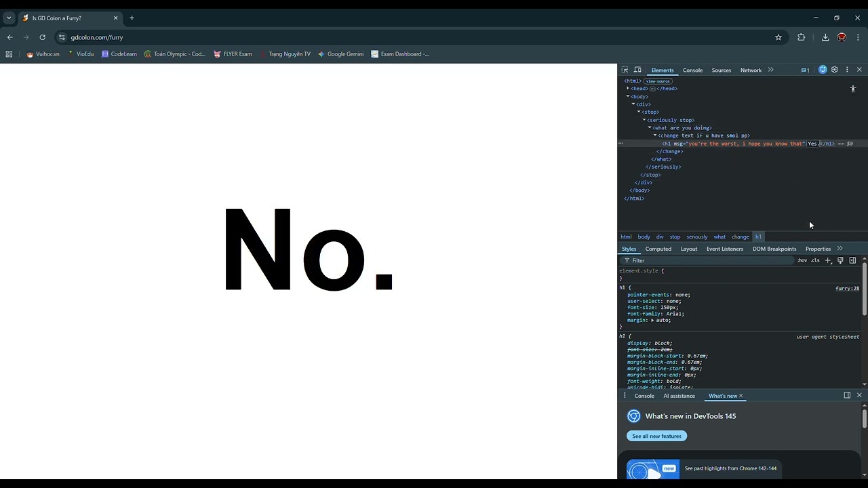Image resolution: width=868 pixels, height=488 pixels.
Task: Open the Chrome profile avatar
Action: pyautogui.click(x=842, y=37)
